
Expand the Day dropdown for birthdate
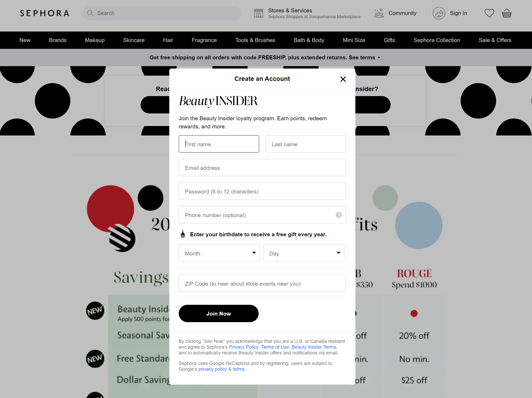(x=304, y=253)
